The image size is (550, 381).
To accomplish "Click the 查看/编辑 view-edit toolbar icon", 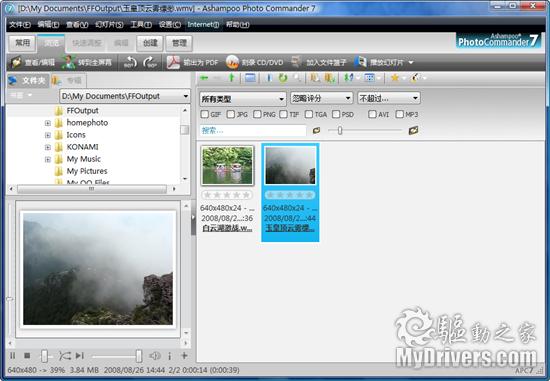I will coord(16,62).
